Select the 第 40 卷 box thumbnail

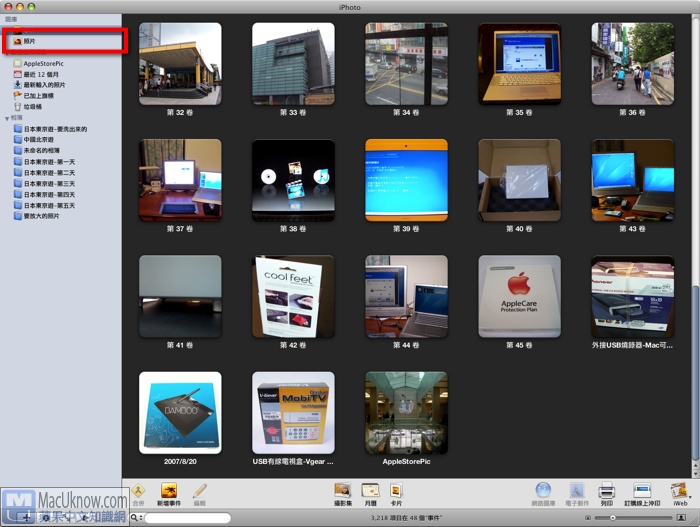(520, 180)
